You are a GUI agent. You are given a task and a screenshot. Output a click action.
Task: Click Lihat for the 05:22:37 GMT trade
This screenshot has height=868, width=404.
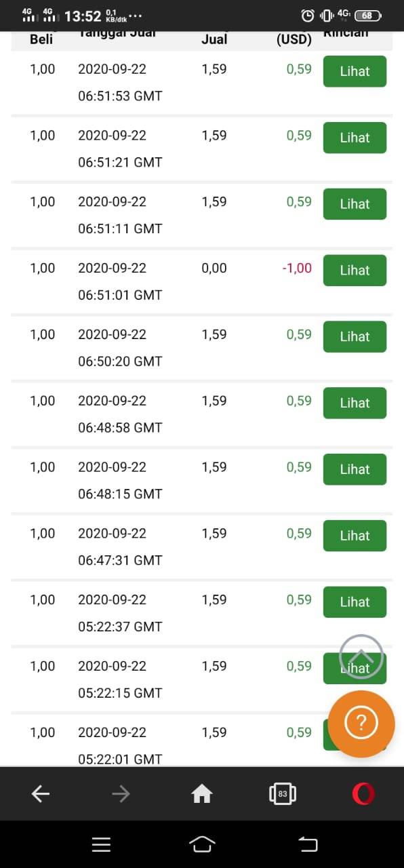coord(355,602)
